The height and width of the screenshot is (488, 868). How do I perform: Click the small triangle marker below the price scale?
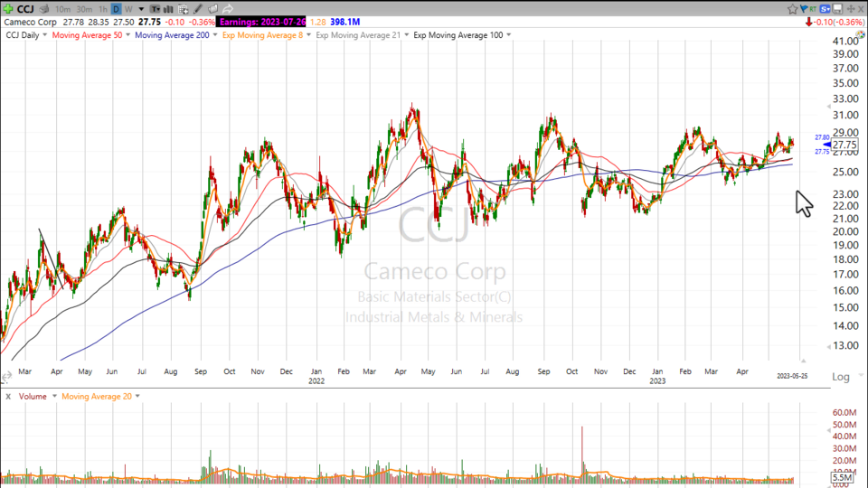pyautogui.click(x=803, y=361)
